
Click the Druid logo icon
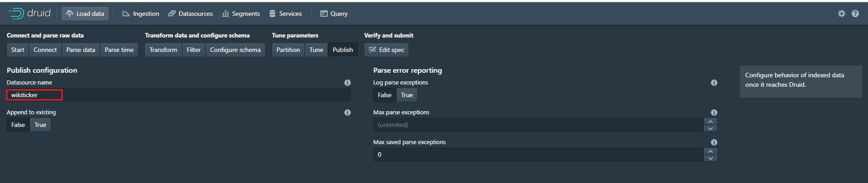pyautogui.click(x=16, y=14)
